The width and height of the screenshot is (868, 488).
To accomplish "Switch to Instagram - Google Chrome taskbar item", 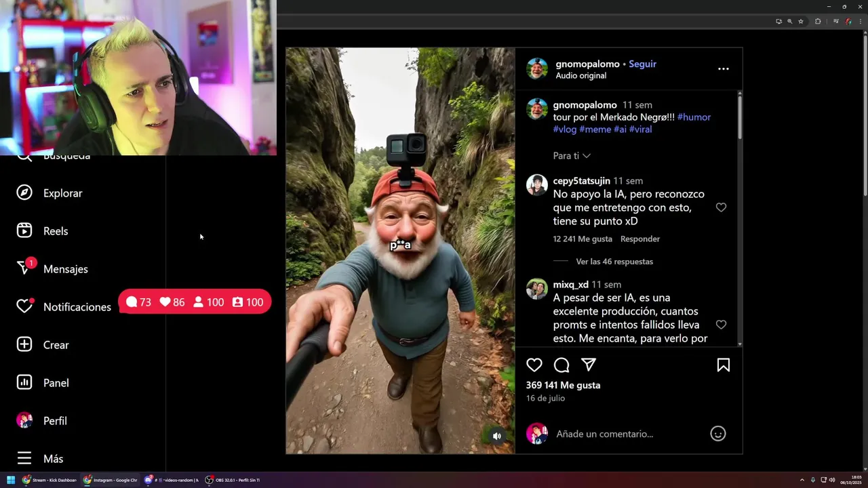I will point(111,480).
